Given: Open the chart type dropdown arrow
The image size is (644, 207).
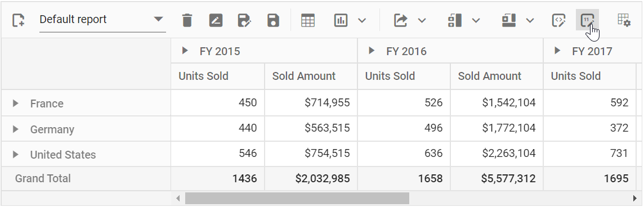Looking at the screenshot, I should (x=362, y=20).
